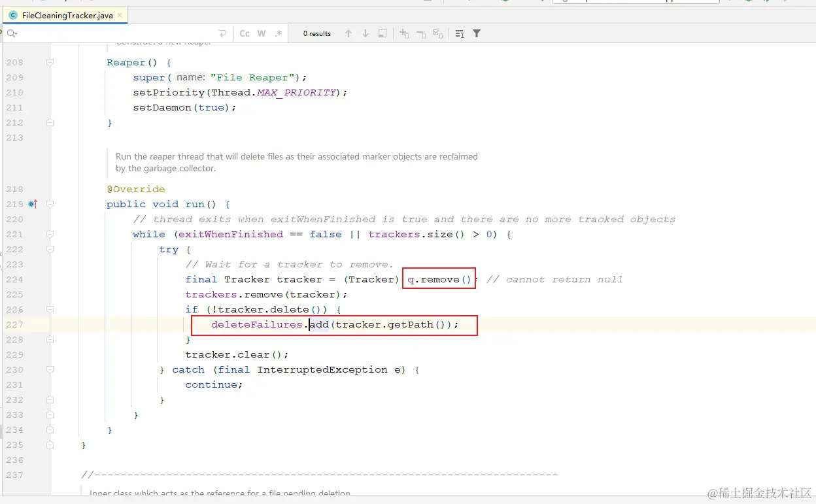The image size is (816, 504).
Task: Click trackers.size() in while condition
Action: tap(416, 234)
